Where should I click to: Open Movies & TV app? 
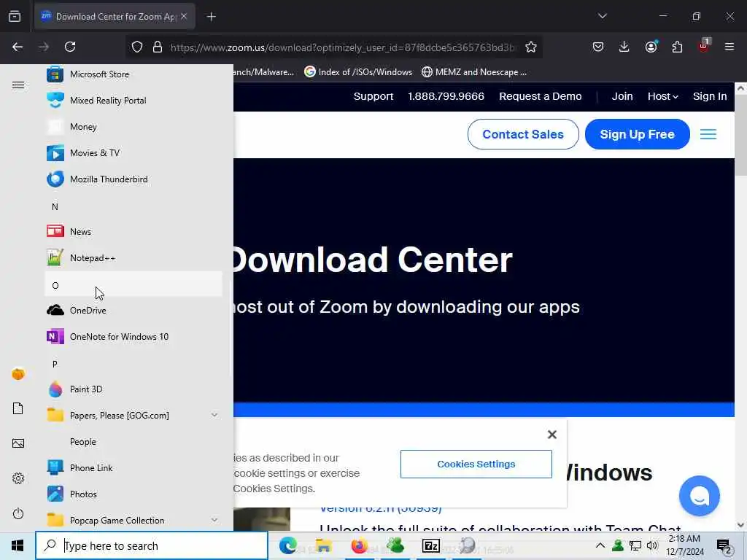point(133,153)
